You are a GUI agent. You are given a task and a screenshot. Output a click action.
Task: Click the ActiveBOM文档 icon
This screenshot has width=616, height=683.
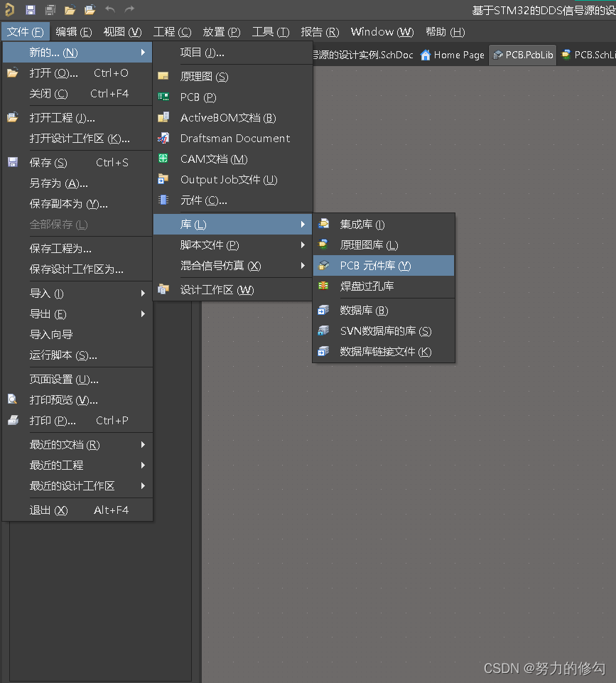click(163, 117)
